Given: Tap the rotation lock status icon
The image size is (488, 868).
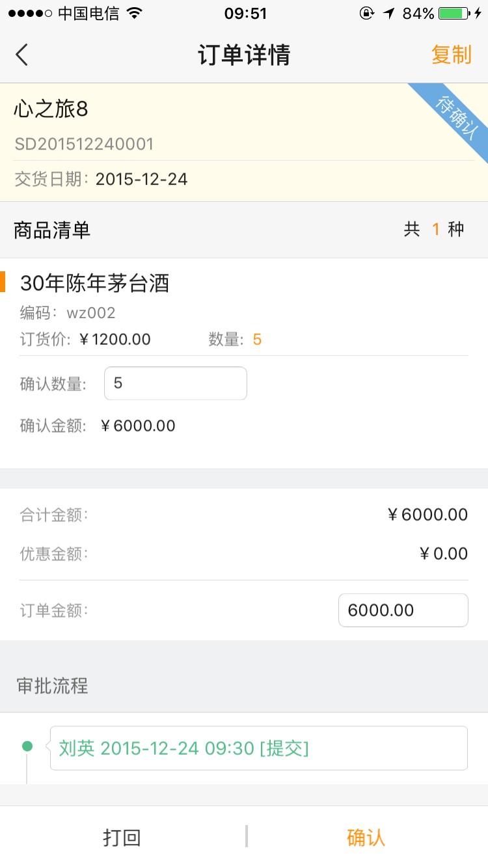Looking at the screenshot, I should click(366, 14).
